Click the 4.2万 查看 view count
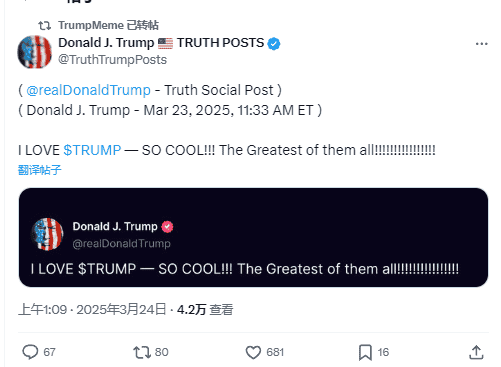 (x=205, y=310)
